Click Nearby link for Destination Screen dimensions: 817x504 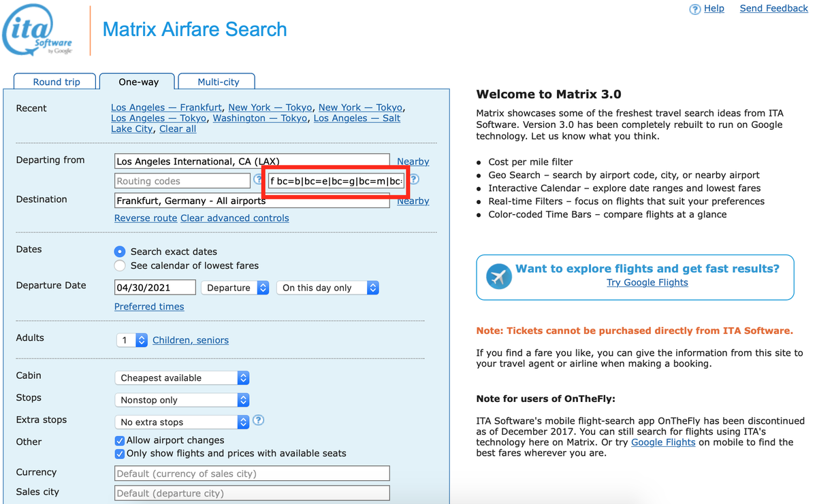[x=413, y=201]
